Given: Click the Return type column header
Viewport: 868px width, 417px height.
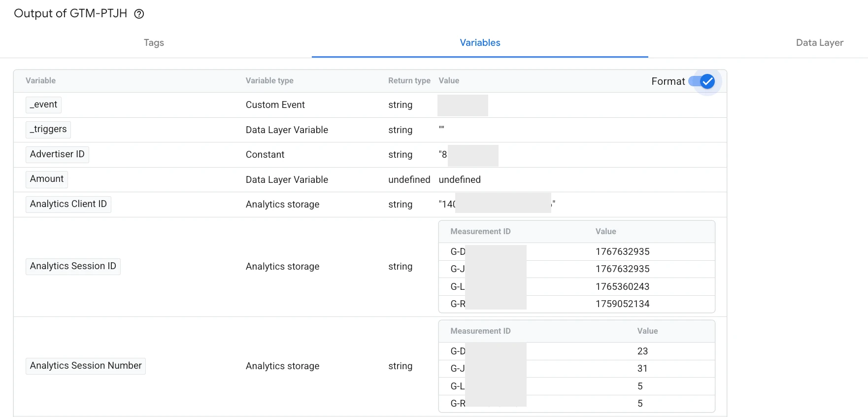Looking at the screenshot, I should (x=409, y=80).
